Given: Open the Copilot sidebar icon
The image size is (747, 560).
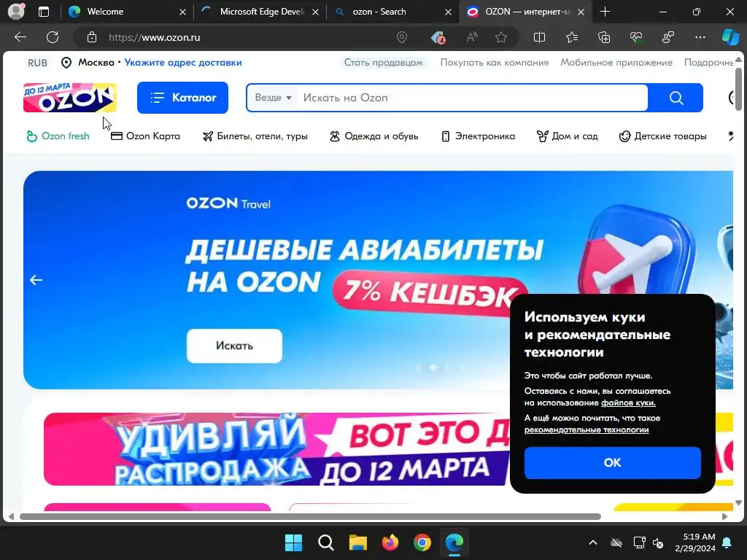Looking at the screenshot, I should pos(730,37).
